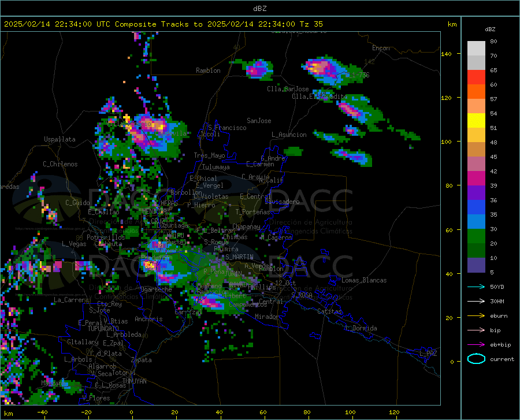Click the small green echo beside L_Asuncion
Screen dimensions: 520x420
pos(294,152)
